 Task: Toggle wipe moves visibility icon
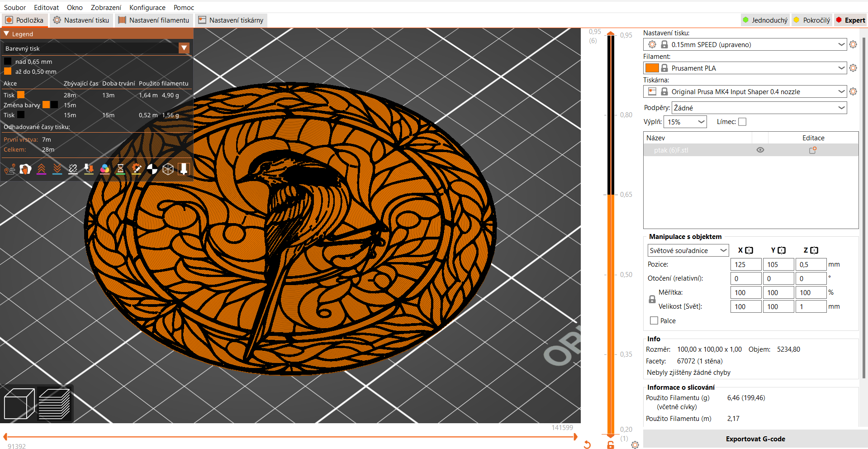(x=25, y=169)
